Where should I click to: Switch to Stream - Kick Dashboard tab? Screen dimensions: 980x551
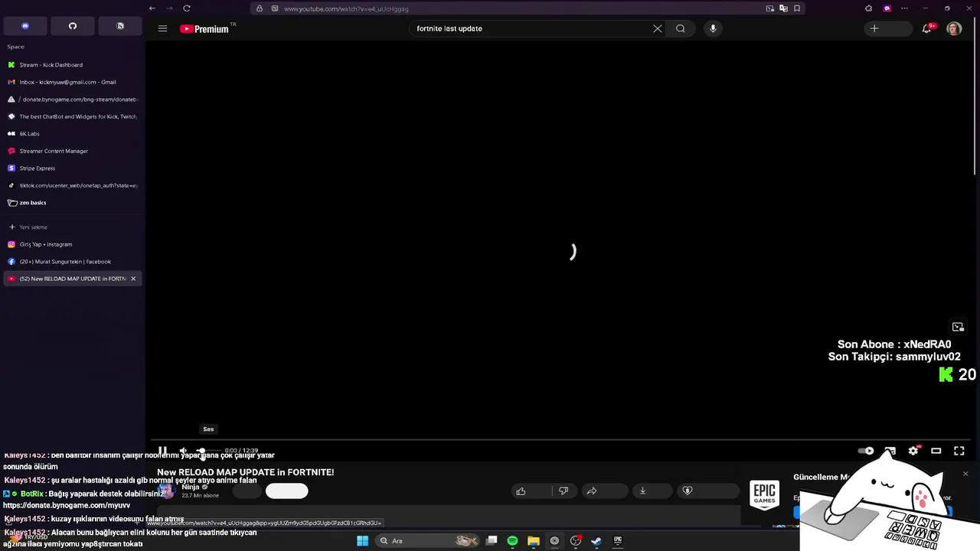click(73, 65)
